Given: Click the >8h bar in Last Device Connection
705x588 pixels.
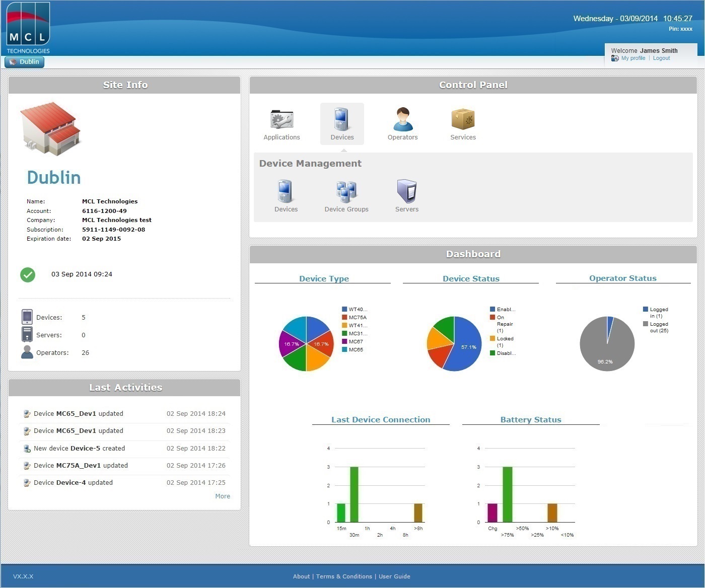Looking at the screenshot, I should 418,513.
